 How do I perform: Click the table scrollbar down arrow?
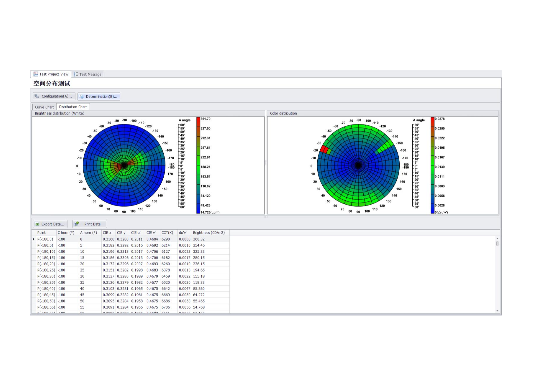coord(497,311)
